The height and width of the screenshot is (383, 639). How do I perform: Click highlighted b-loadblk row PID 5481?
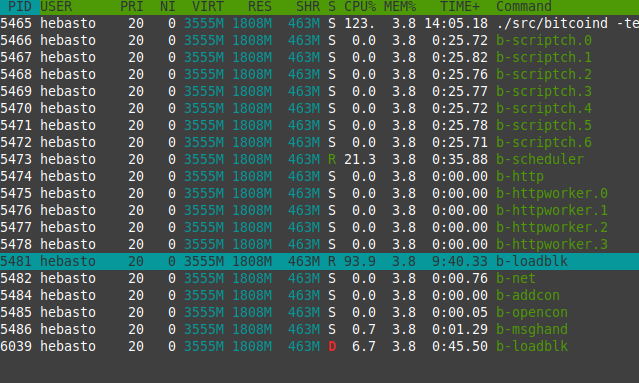(320, 261)
